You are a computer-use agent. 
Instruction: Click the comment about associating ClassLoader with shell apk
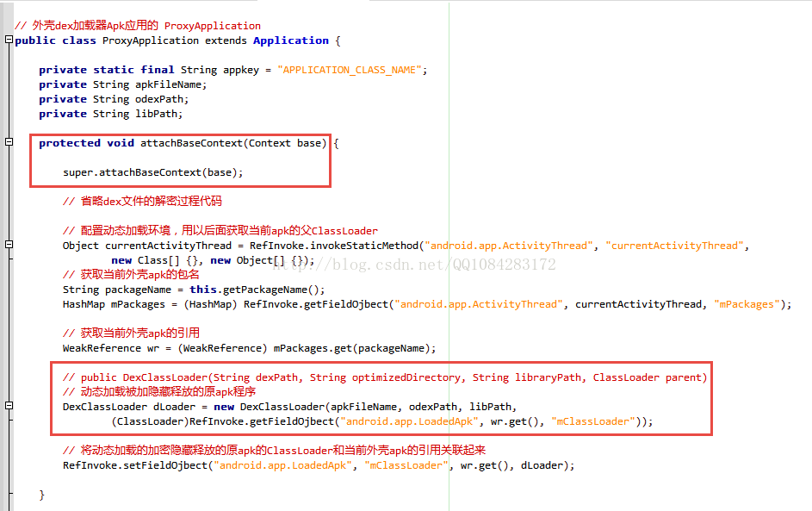274,451
